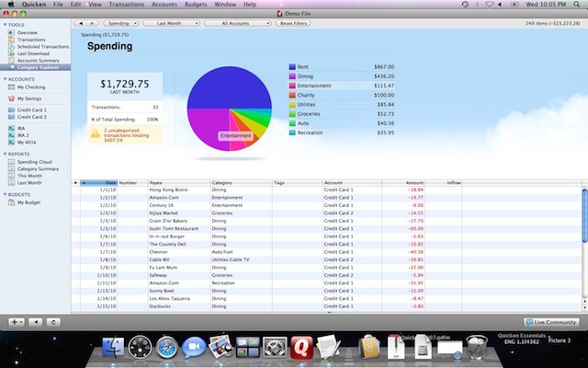Screen dimensions: 588x368
Task: Open Transactions in the Tools list
Action: pyautogui.click(x=30, y=40)
